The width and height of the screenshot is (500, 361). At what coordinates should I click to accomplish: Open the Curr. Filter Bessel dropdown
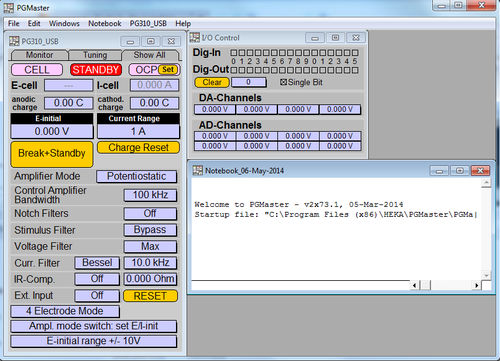coord(97,263)
